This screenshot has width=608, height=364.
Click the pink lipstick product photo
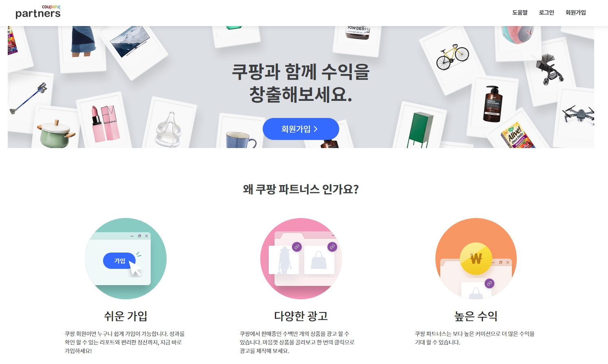[104, 123]
